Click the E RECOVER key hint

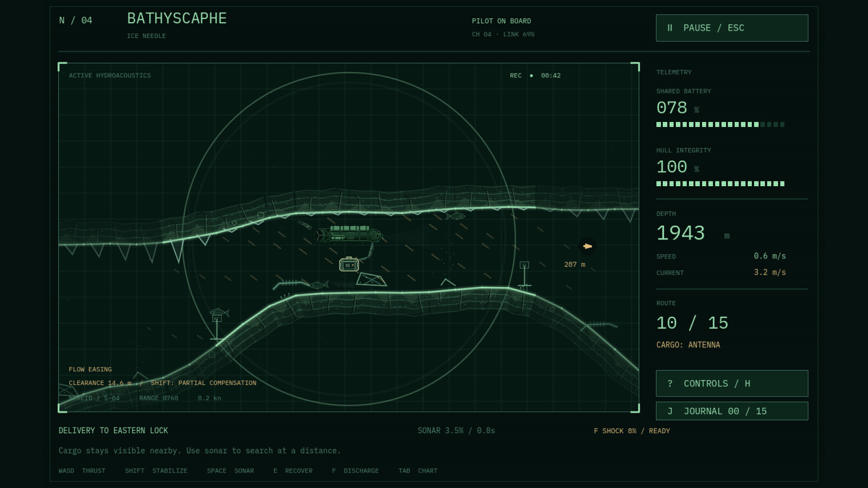click(293, 471)
